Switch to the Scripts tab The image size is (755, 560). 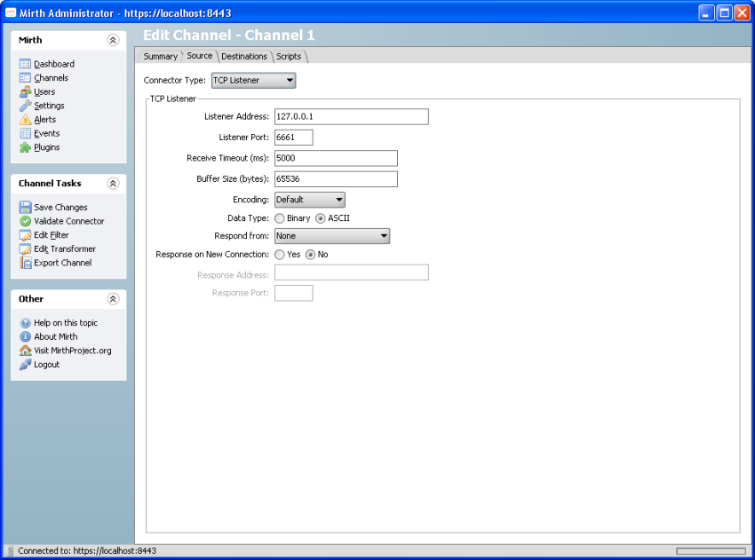click(289, 56)
